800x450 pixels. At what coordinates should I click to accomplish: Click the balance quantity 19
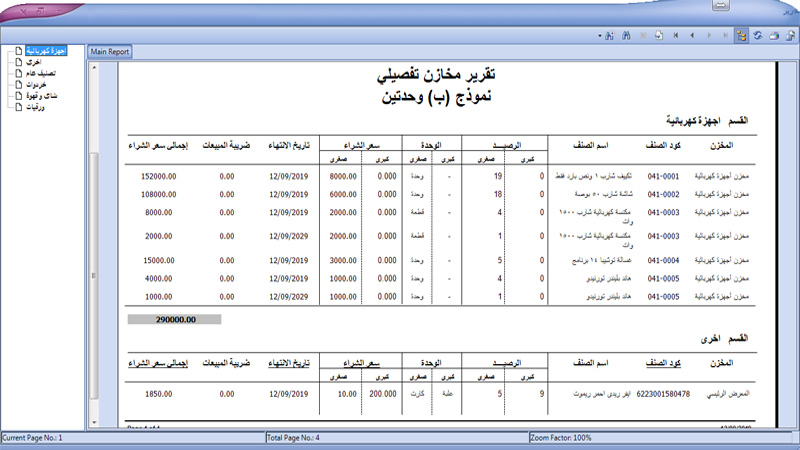click(x=498, y=177)
